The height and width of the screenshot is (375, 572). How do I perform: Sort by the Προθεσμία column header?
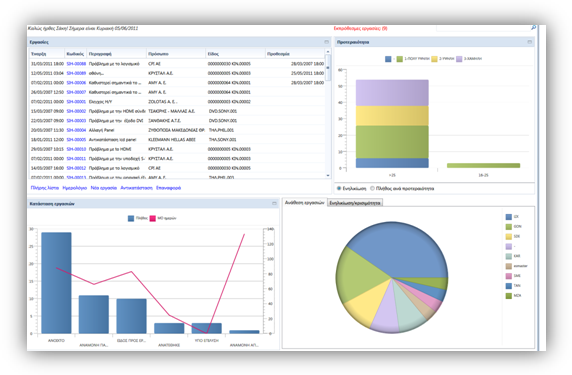pyautogui.click(x=295, y=54)
